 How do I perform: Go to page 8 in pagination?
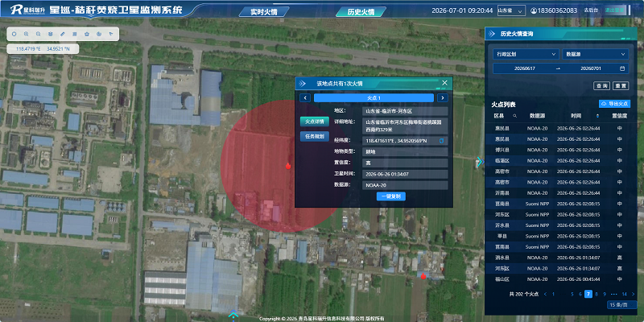[597, 294]
